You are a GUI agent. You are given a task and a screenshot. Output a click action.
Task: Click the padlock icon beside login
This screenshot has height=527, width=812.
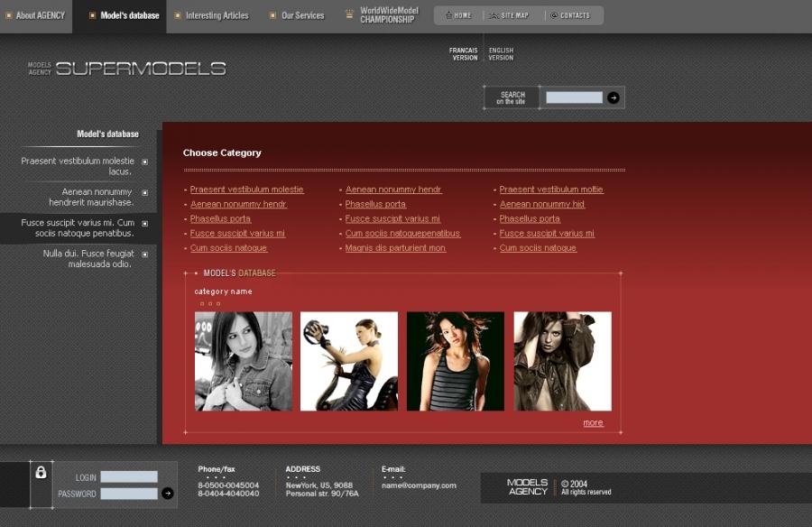click(41, 472)
